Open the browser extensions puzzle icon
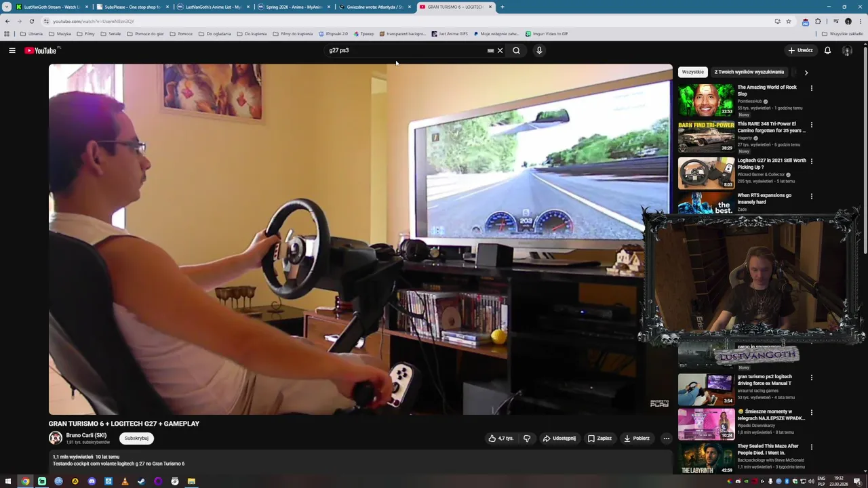Screen dimensions: 868x488 (x=818, y=21)
